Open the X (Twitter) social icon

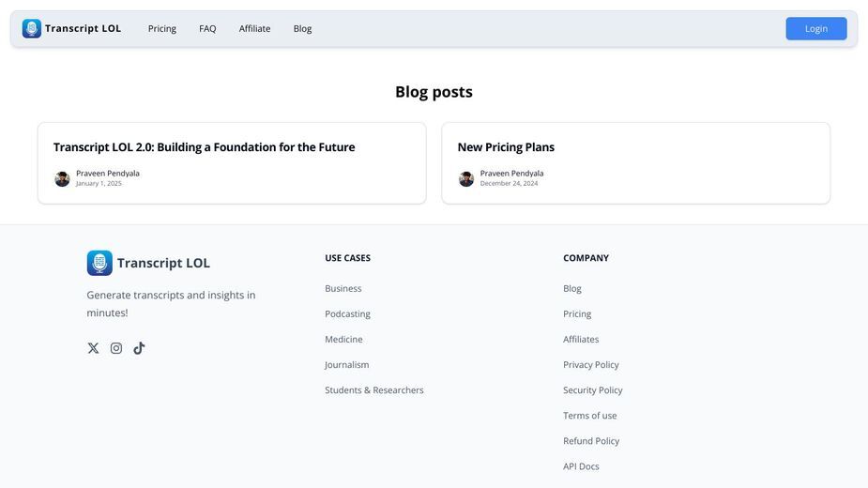click(93, 348)
